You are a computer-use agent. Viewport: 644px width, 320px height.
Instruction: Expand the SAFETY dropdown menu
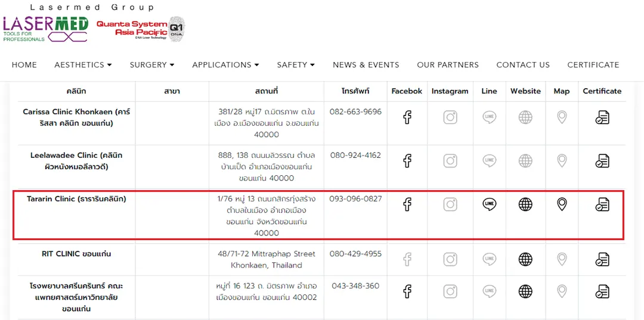coord(296,65)
